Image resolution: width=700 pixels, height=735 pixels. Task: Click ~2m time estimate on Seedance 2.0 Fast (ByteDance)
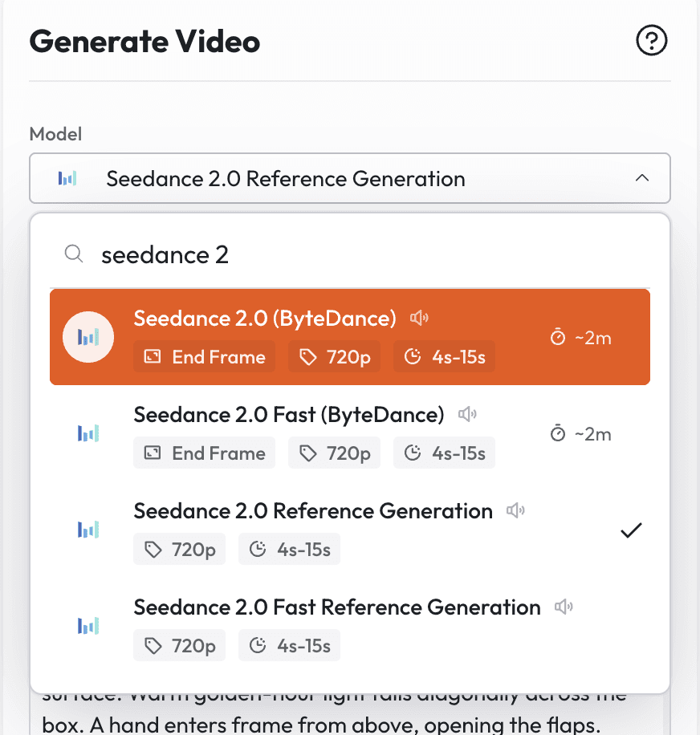click(x=581, y=433)
